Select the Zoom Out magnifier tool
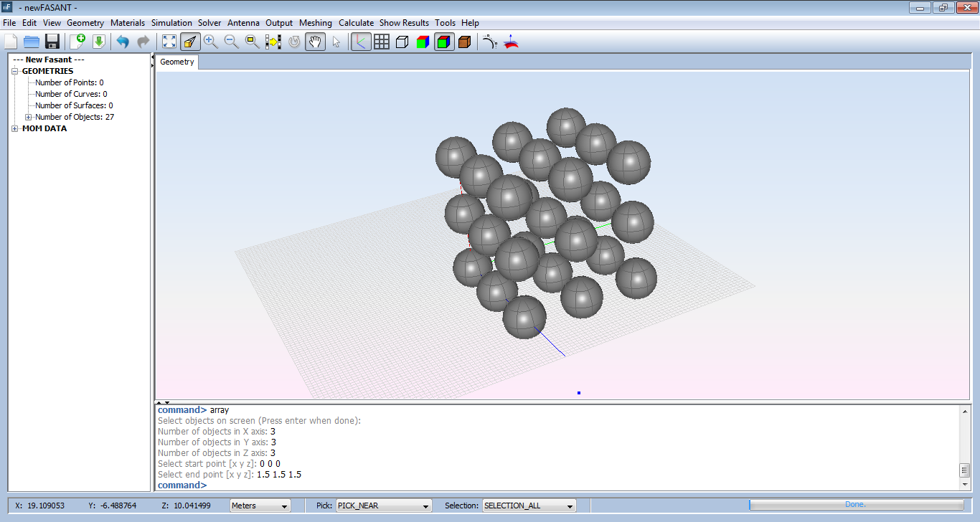Screen dimensions: 980x522 click(x=231, y=42)
